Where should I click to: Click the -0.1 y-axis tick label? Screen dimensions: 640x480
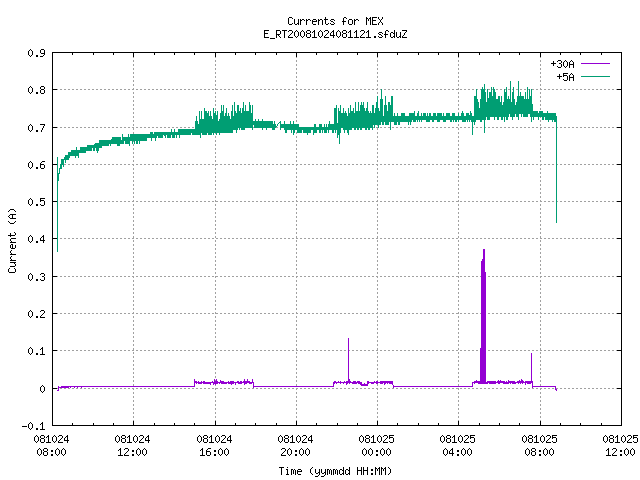pos(33,426)
